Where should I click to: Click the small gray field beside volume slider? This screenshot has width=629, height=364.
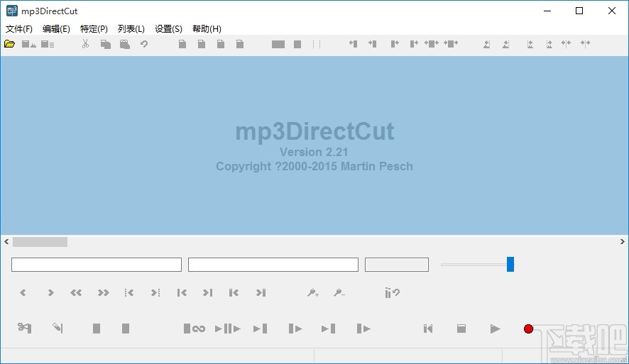click(397, 265)
